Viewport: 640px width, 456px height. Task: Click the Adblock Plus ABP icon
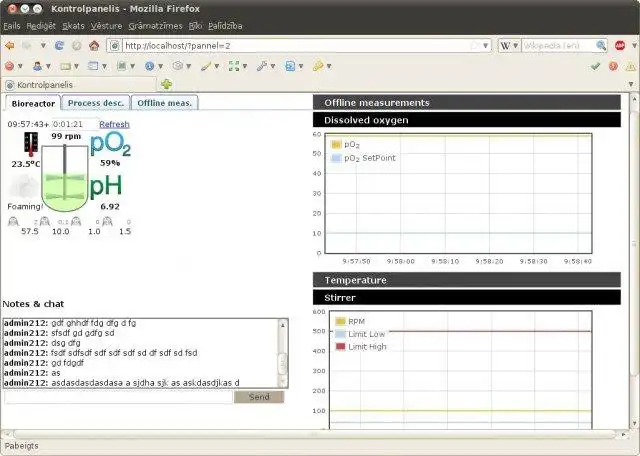tap(620, 46)
